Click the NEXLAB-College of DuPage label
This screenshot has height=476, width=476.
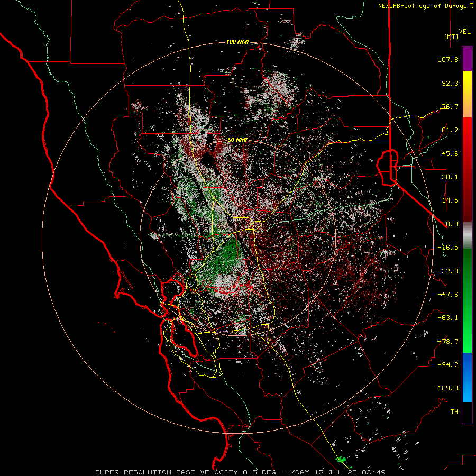pos(425,6)
